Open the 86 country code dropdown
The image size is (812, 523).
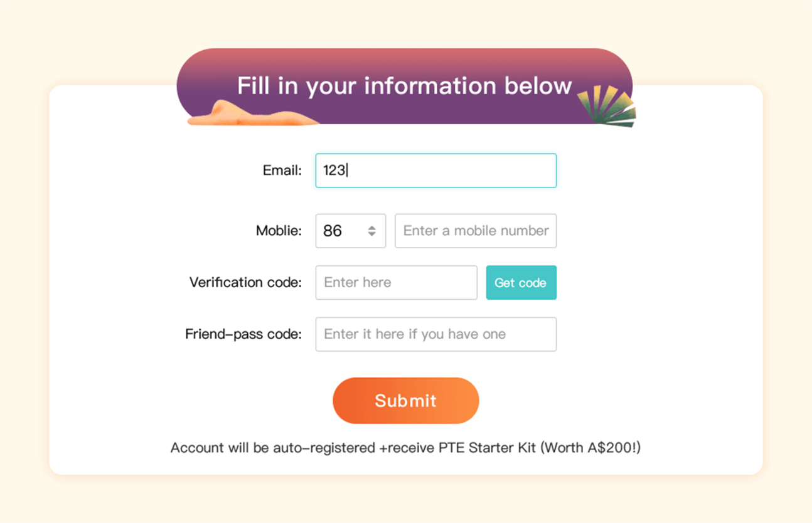tap(350, 231)
